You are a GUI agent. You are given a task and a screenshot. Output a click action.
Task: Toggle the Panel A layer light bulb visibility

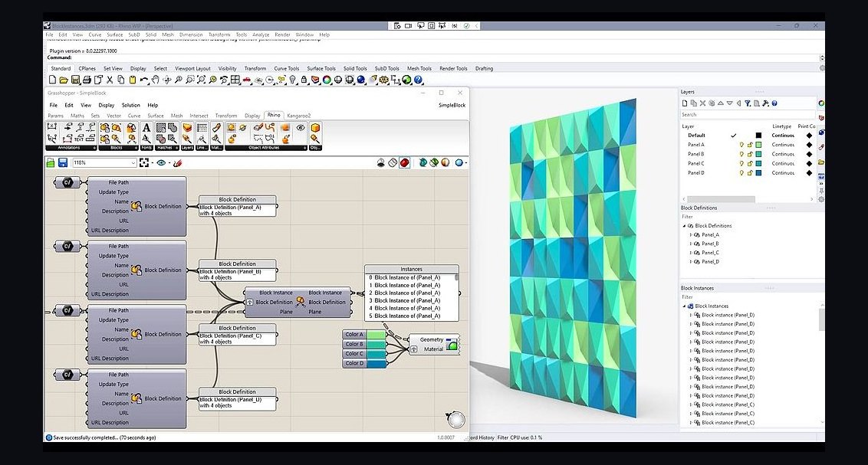[741, 145]
